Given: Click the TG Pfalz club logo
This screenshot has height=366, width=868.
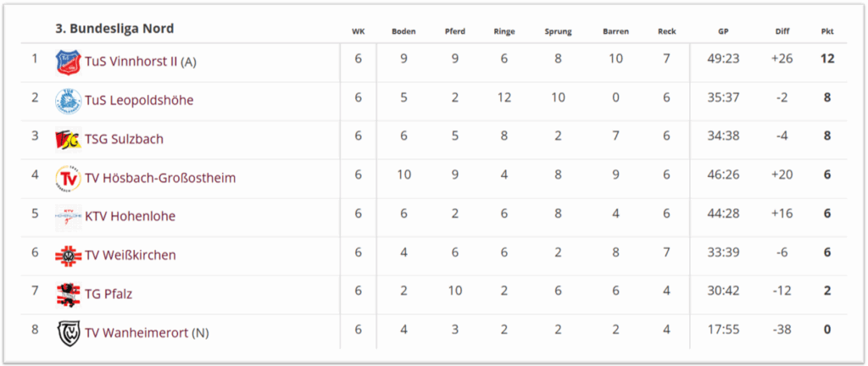Looking at the screenshot, I should click(x=68, y=294).
